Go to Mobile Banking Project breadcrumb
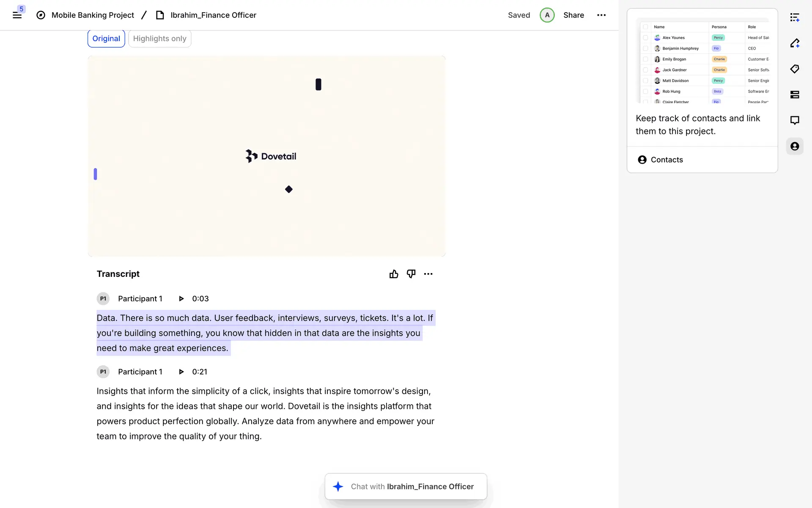 [x=93, y=15]
